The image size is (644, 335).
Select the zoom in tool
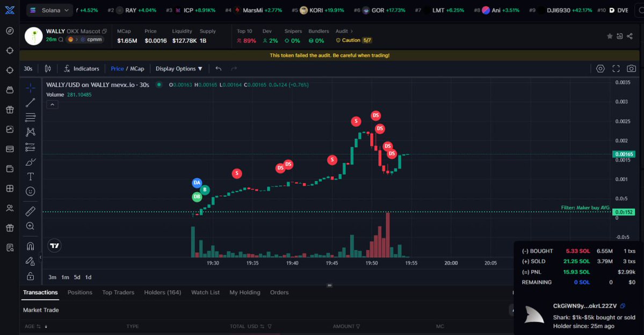click(31, 226)
